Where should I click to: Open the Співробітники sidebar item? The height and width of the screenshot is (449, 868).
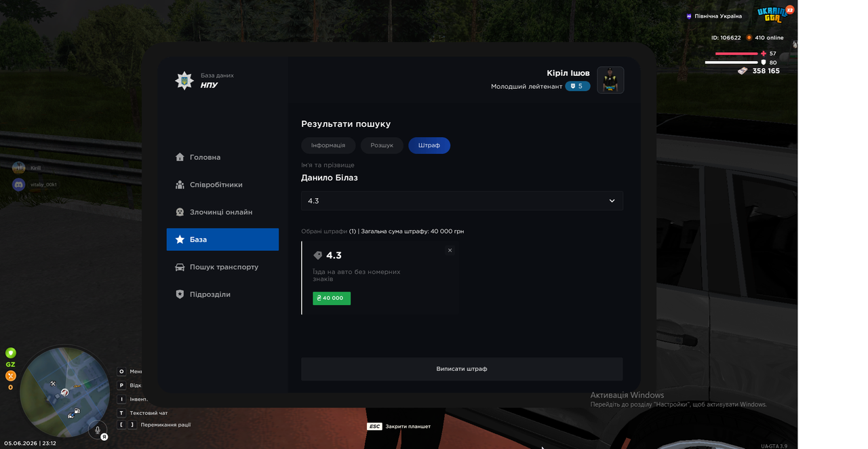222,184
